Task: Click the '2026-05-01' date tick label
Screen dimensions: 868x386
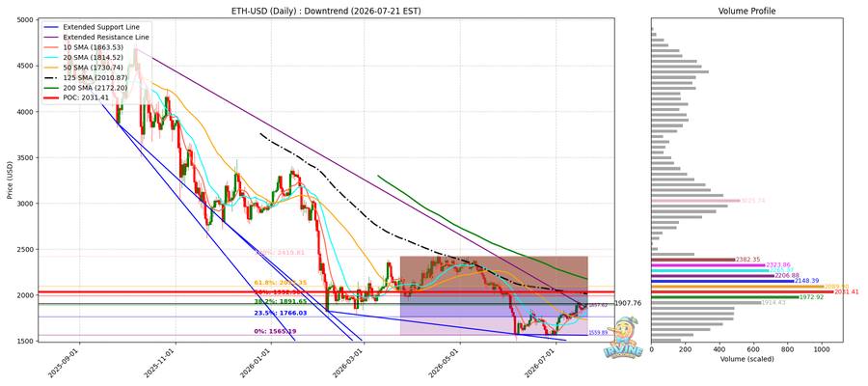Action: [x=445, y=362]
